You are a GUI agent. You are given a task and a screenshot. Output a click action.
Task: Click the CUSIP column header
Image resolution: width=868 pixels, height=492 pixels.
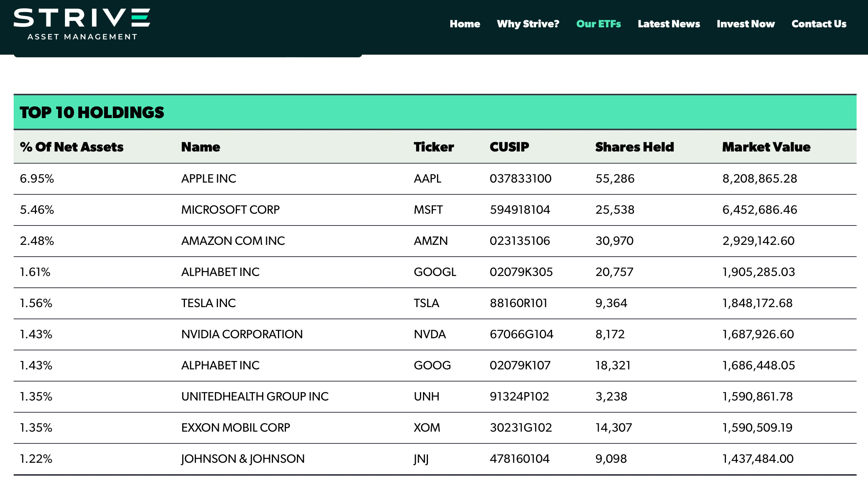point(509,147)
